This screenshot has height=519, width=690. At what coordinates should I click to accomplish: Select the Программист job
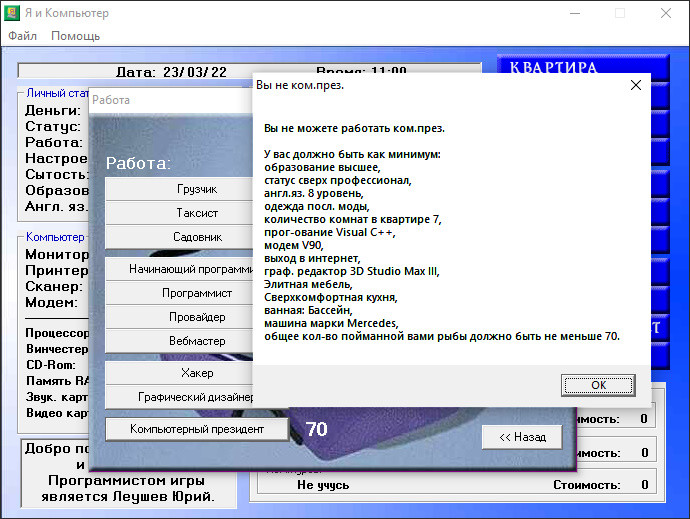pyautogui.click(x=179, y=293)
